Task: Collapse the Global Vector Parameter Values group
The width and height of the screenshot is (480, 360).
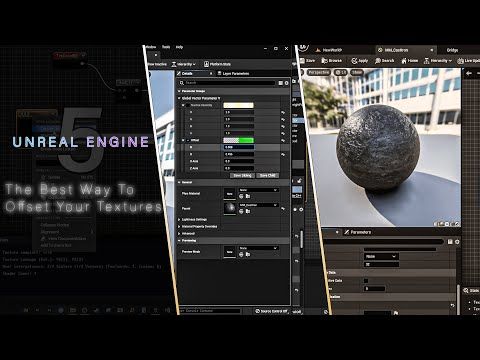Action: pyautogui.click(x=179, y=98)
